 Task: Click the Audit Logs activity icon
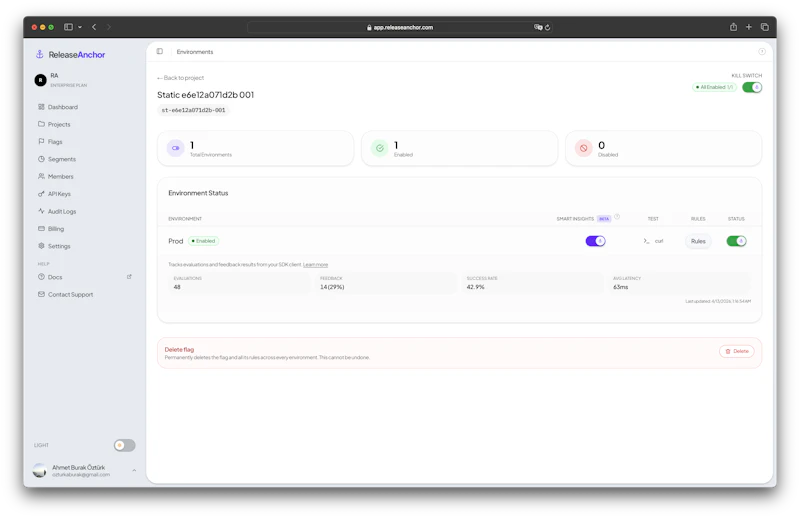[41, 211]
